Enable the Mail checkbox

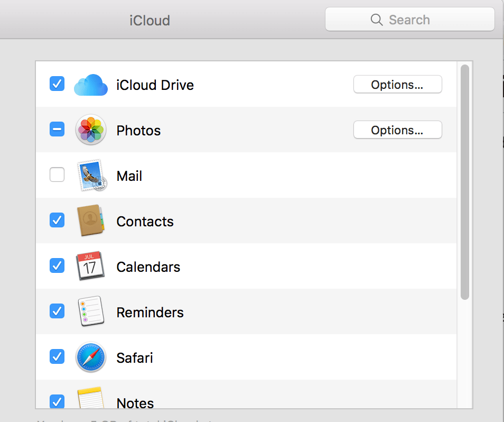[x=57, y=175]
